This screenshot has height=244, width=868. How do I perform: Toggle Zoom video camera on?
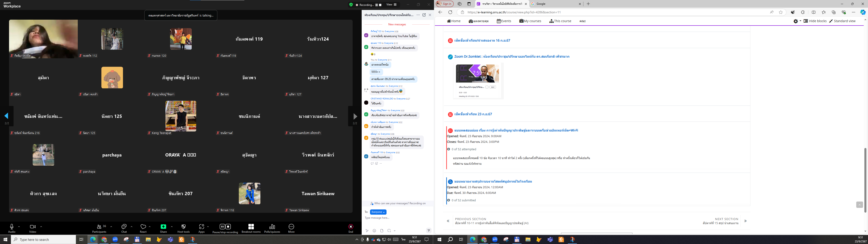[x=33, y=227]
